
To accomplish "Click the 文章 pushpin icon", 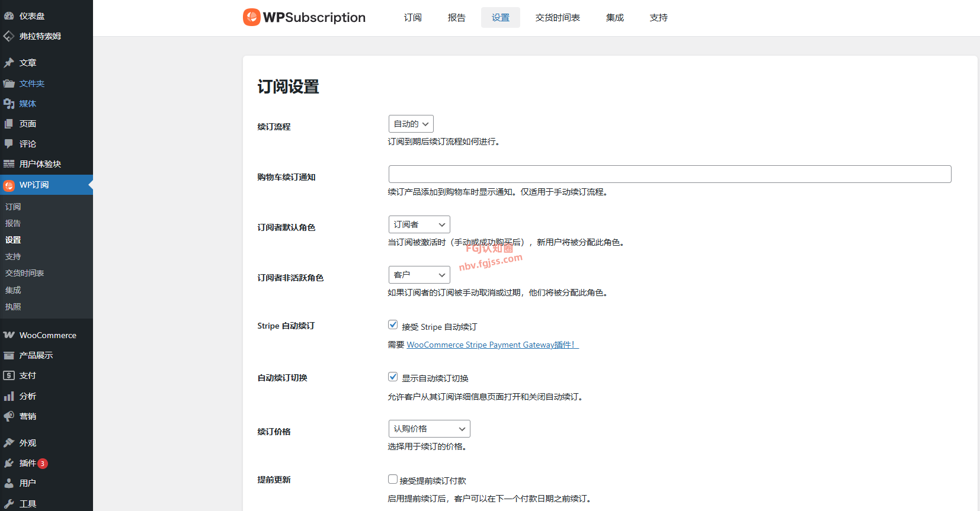I will click(9, 63).
